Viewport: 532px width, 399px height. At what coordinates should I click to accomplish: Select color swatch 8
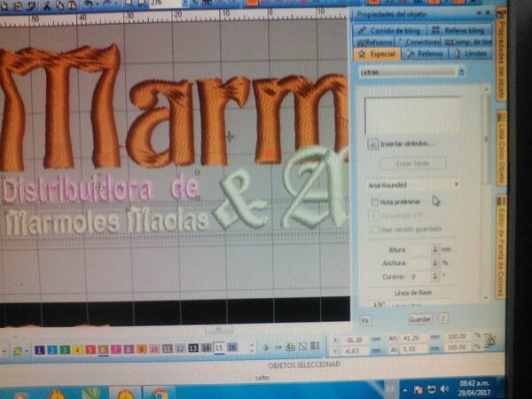pyautogui.click(x=129, y=349)
